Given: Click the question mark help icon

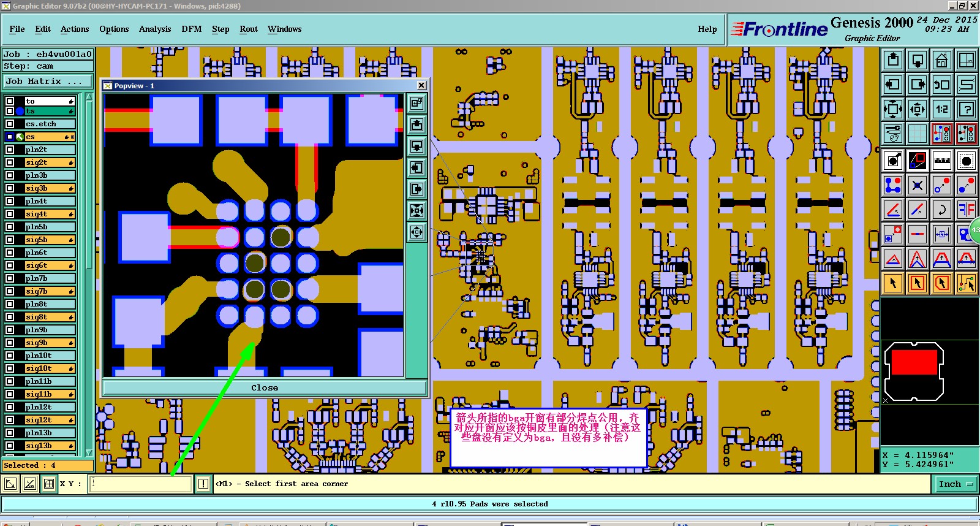Looking at the screenshot, I should (x=967, y=109).
